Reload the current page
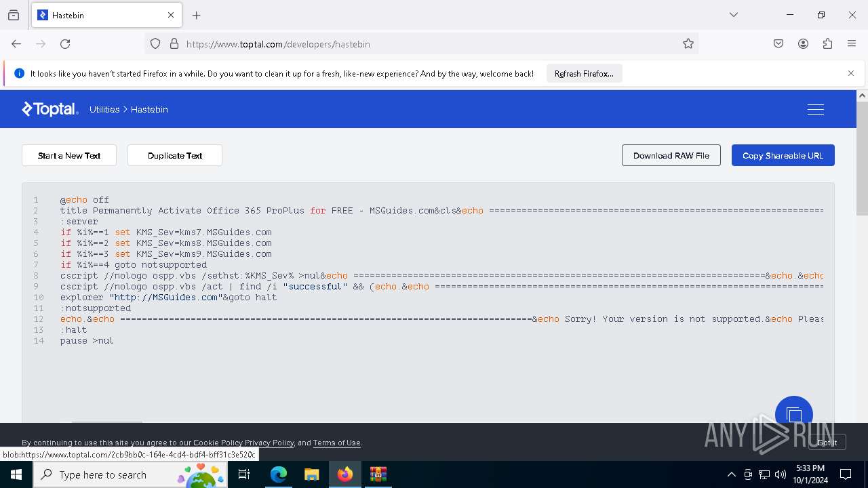 click(x=65, y=44)
